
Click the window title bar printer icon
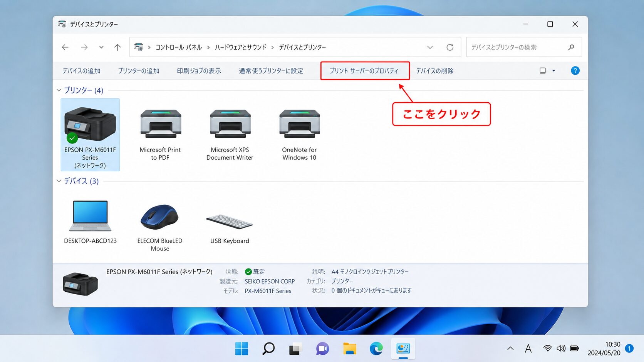tap(62, 24)
